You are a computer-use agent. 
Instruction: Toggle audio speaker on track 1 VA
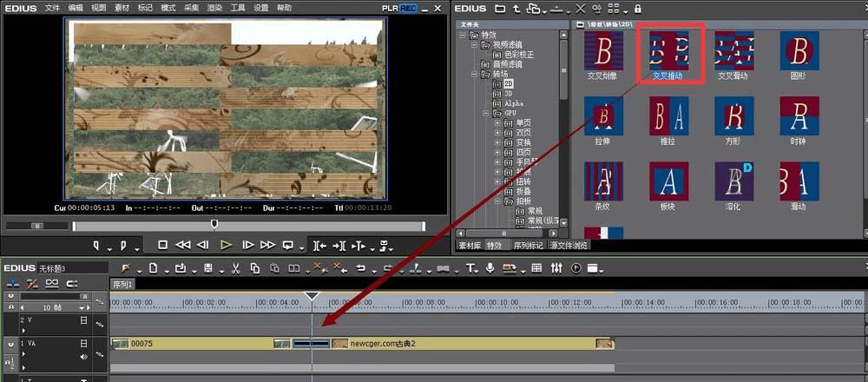coord(84,356)
